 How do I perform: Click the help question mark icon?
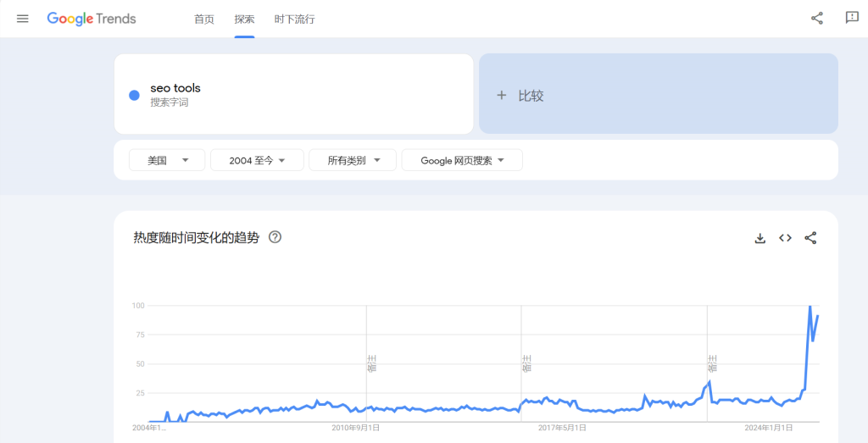(x=275, y=237)
